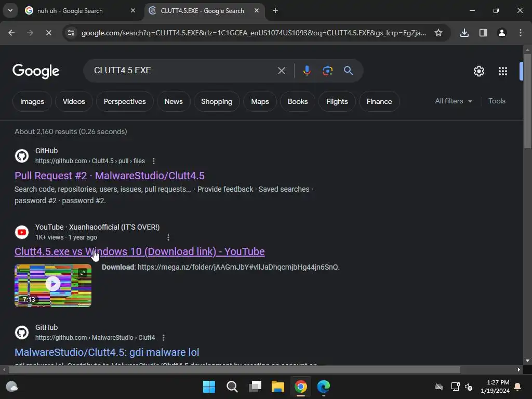This screenshot has height=399, width=532.
Task: Open Task View on the taskbar
Action: coord(255,387)
